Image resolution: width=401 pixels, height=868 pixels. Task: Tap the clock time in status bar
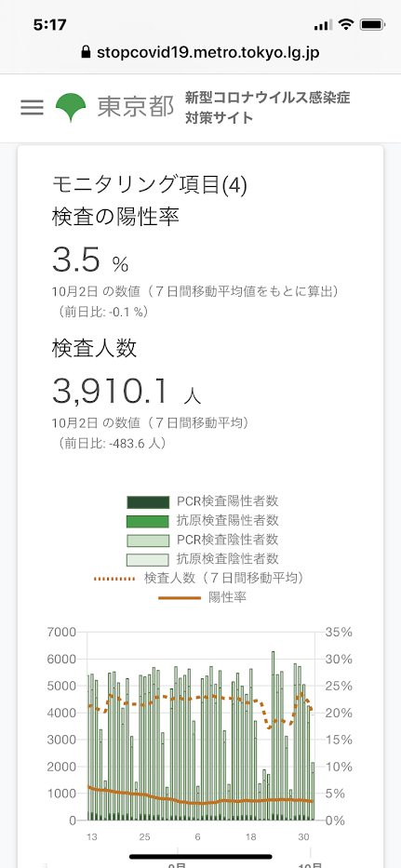point(50,25)
